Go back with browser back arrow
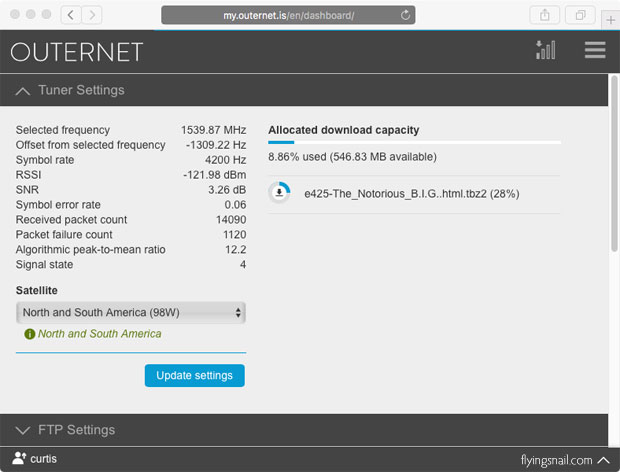The height and width of the screenshot is (472, 620). click(x=71, y=15)
